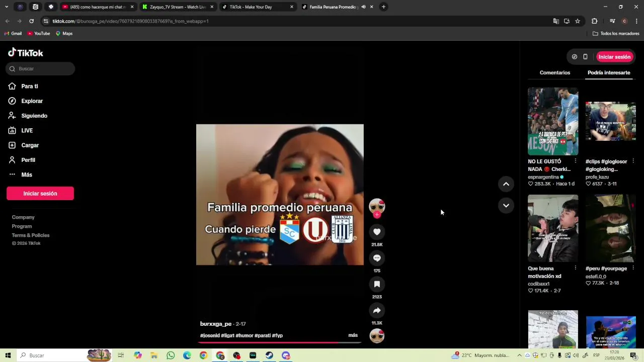644x362 pixels.
Task: Open the creator avatar above like button
Action: pos(377,206)
